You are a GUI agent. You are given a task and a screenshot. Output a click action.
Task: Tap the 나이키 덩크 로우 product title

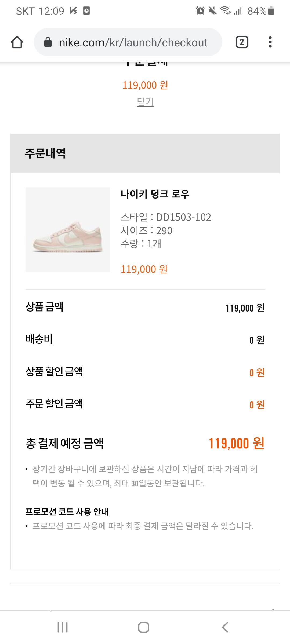[155, 194]
